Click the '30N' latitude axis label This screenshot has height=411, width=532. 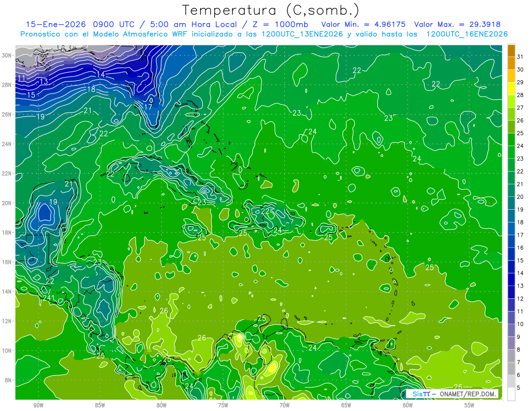[x=7, y=55]
